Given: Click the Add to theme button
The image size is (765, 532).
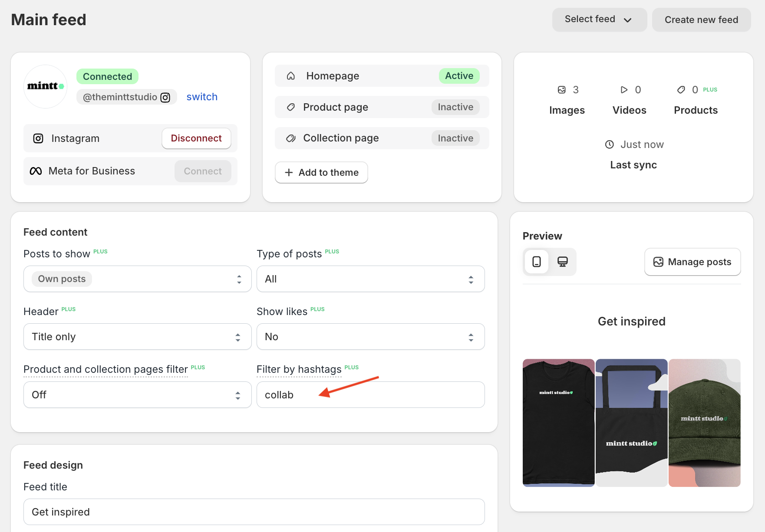Looking at the screenshot, I should click(321, 172).
